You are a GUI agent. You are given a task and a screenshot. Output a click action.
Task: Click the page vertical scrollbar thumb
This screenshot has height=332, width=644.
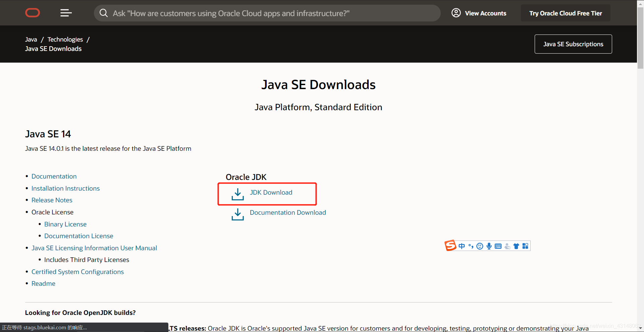[x=640, y=38]
